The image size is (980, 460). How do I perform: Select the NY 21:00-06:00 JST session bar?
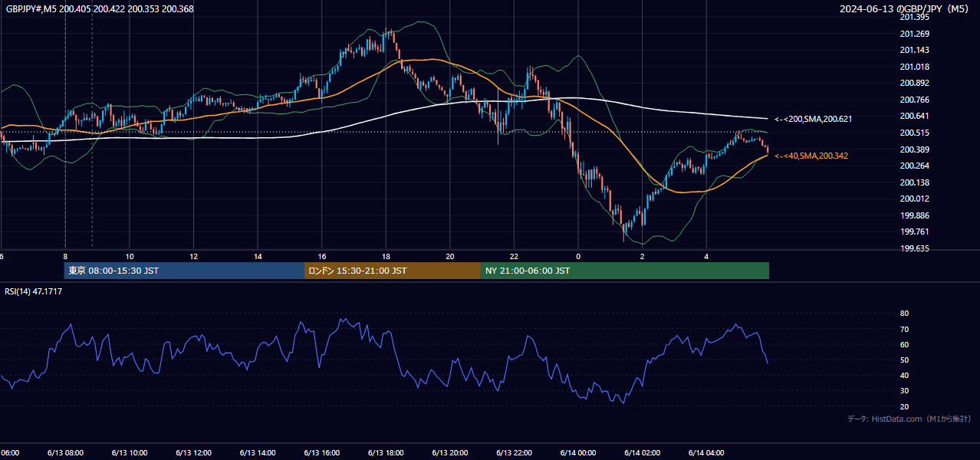(x=625, y=271)
